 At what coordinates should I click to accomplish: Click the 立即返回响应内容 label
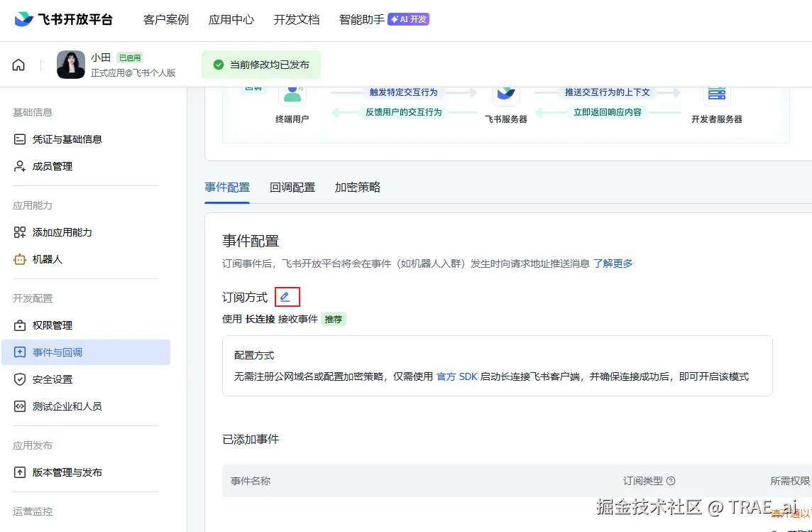tap(608, 112)
